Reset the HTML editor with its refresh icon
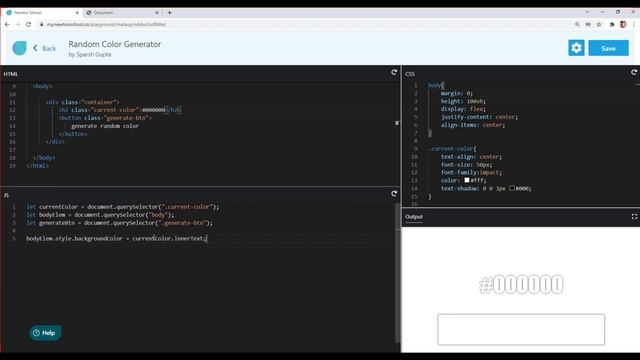The height and width of the screenshot is (360, 640). point(394,72)
